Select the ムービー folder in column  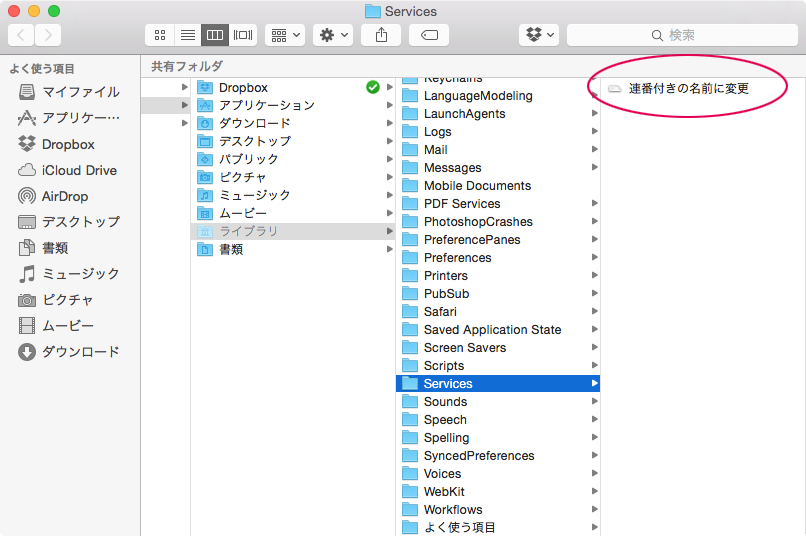coord(293,213)
